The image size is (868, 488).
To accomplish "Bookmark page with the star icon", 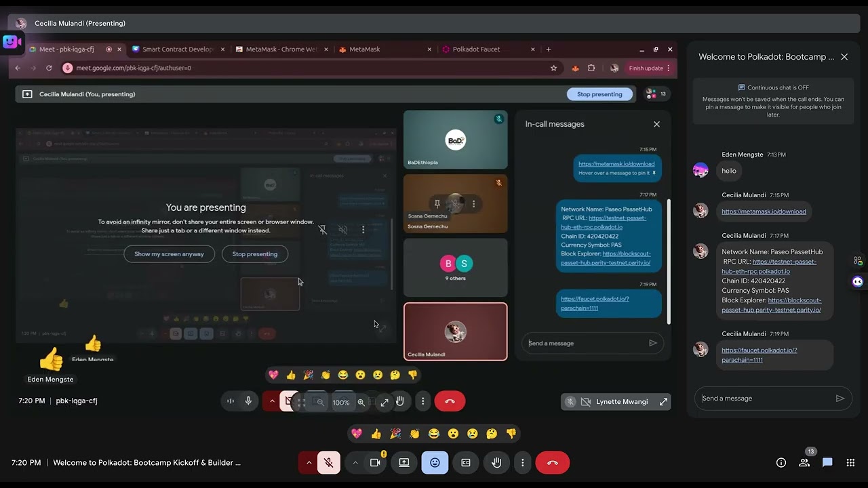I will 554,68.
